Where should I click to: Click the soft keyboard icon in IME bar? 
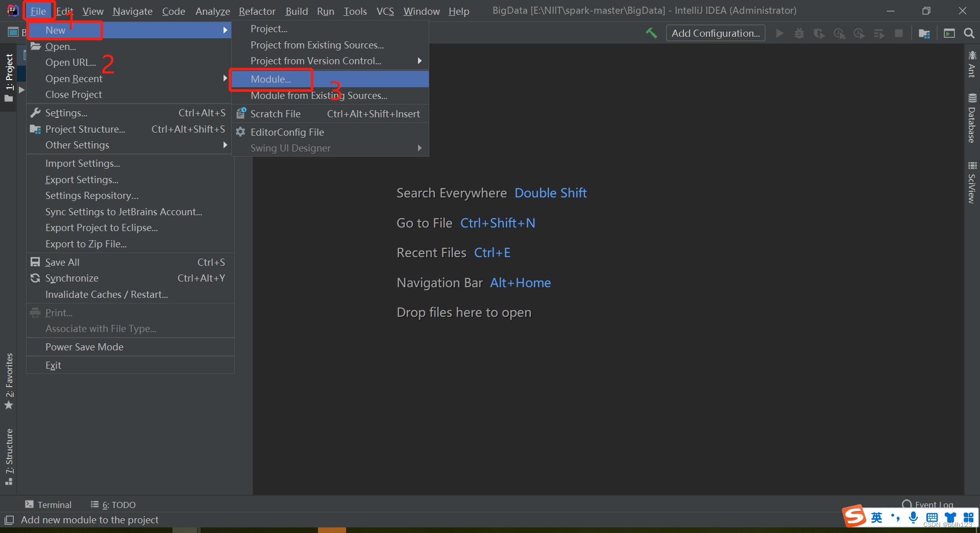point(932,518)
